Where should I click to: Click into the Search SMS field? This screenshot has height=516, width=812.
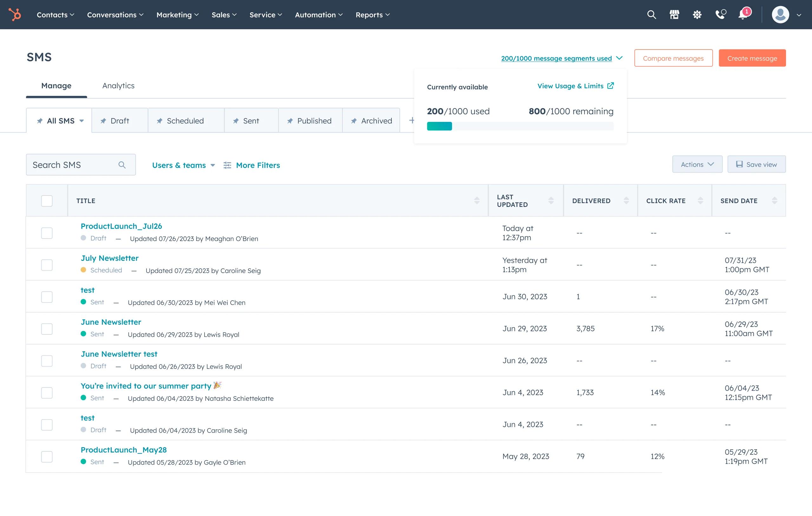(81, 165)
